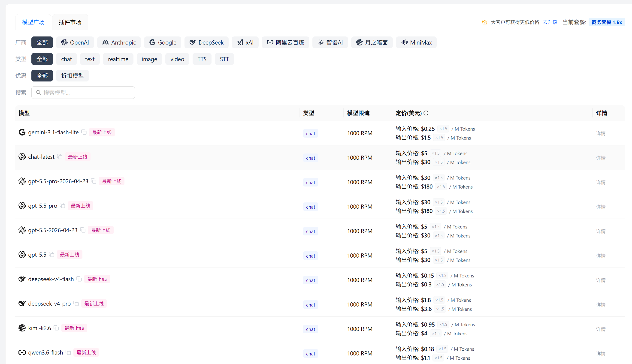
Task: Show only image type models
Action: [149, 59]
